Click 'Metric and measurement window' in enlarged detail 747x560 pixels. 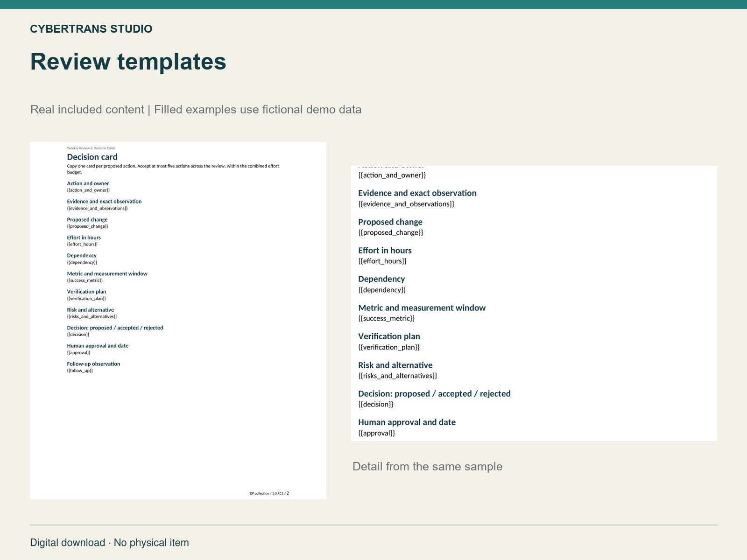422,308
